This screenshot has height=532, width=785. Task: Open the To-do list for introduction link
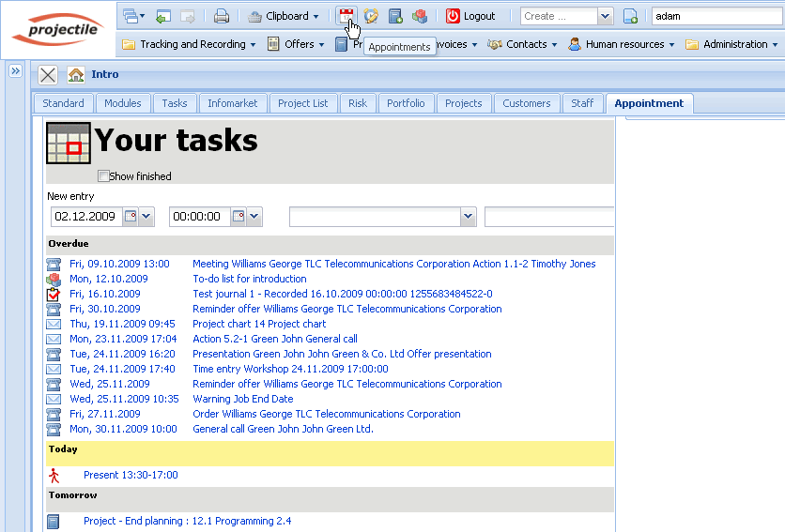point(250,279)
